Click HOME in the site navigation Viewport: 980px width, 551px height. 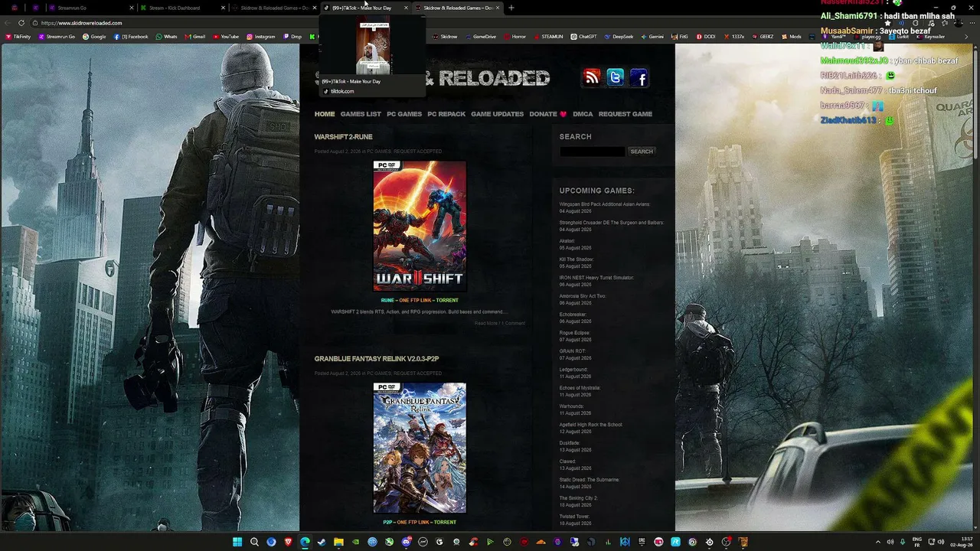click(325, 114)
